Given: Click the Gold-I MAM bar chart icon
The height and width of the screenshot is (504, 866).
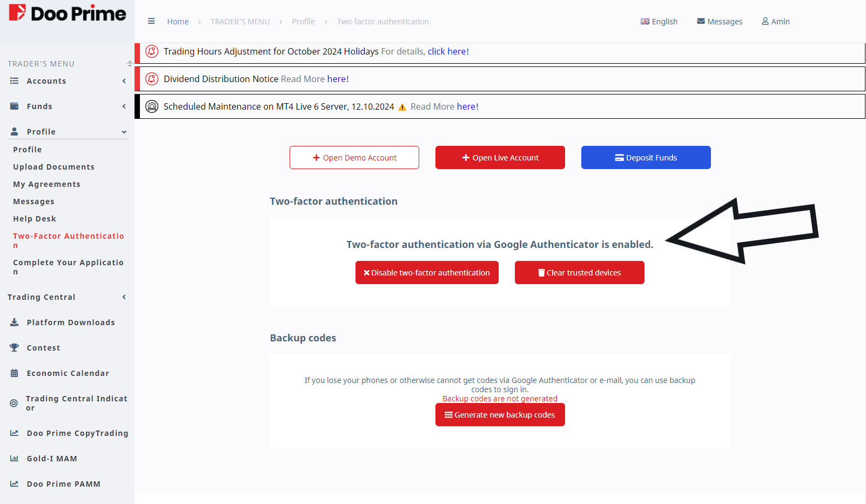Looking at the screenshot, I should pyautogui.click(x=14, y=459).
